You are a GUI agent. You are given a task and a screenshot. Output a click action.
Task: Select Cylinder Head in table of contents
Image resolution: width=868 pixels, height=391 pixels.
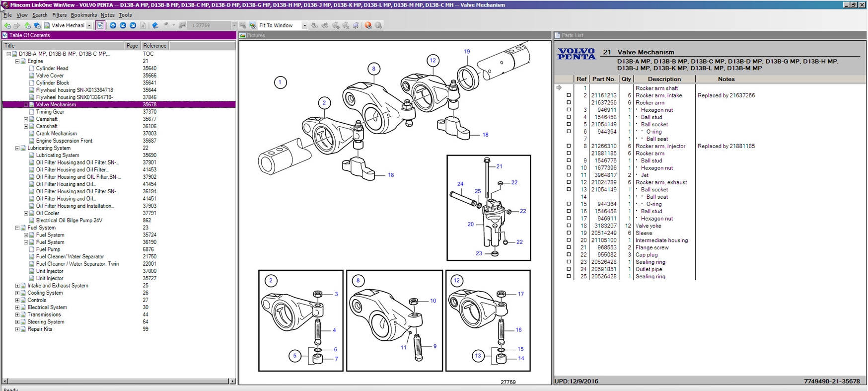[52, 69]
